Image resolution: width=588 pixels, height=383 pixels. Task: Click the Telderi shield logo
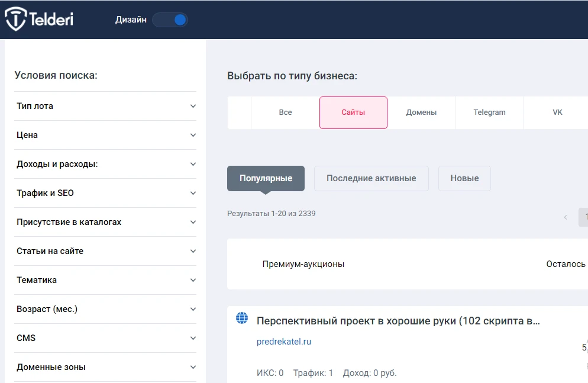(15, 19)
